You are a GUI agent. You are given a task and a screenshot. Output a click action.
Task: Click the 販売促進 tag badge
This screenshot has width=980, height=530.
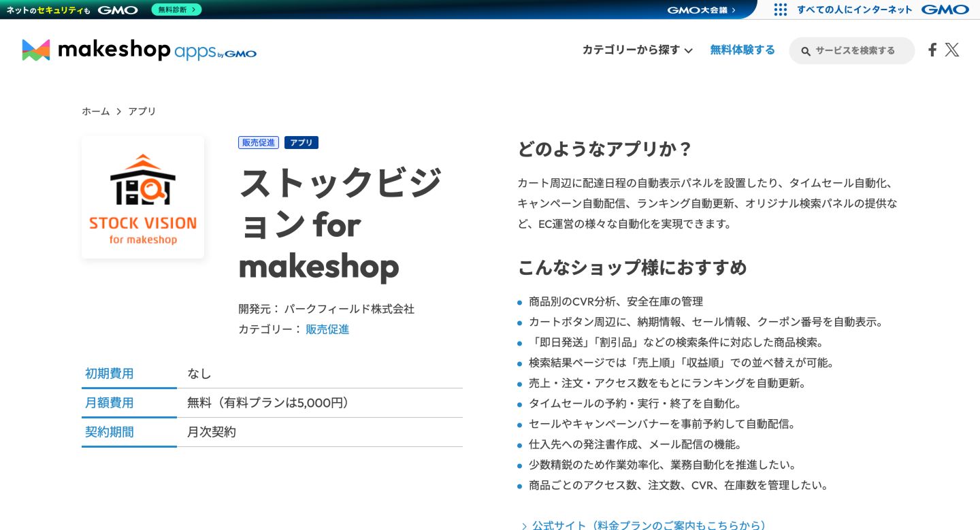(259, 142)
